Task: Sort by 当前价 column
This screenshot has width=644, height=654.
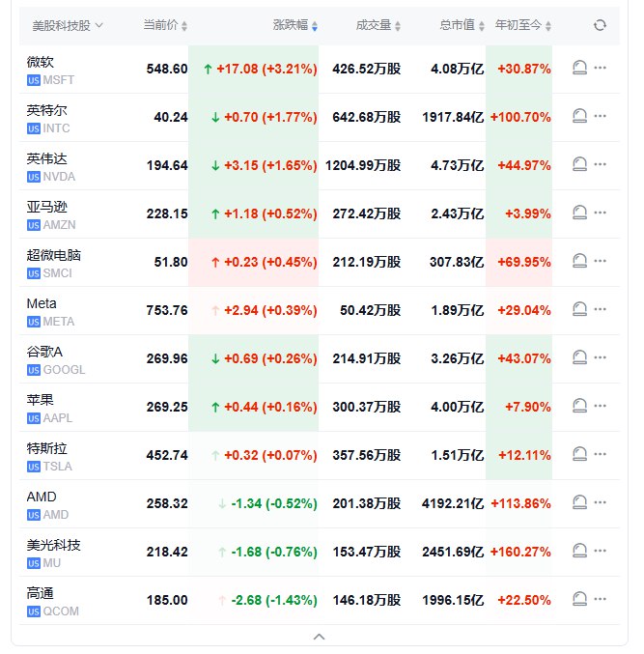Action: pyautogui.click(x=165, y=25)
